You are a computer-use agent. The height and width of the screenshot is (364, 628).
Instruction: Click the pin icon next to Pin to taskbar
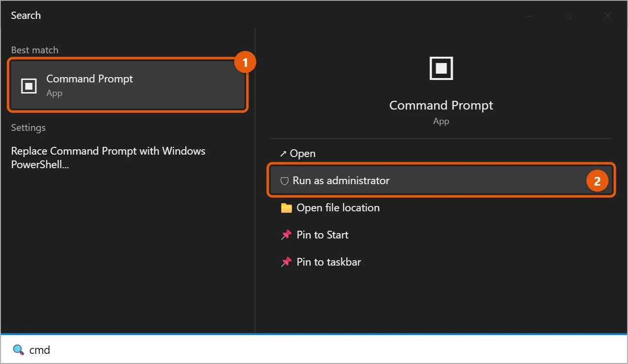pyautogui.click(x=287, y=262)
